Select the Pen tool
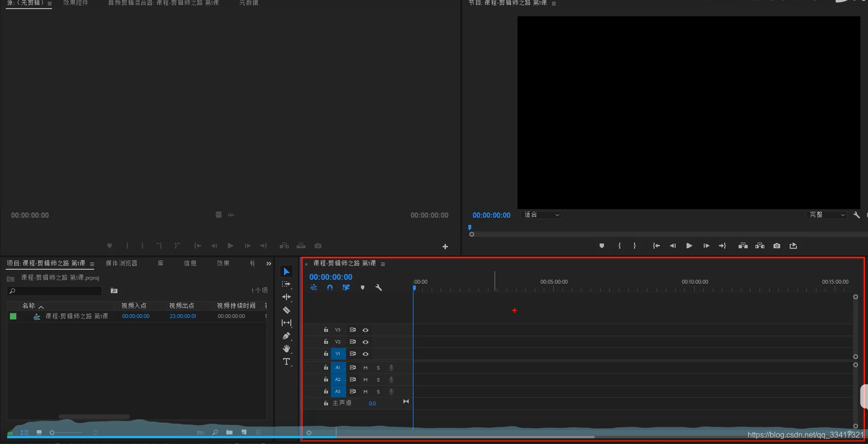Image resolution: width=868 pixels, height=444 pixels. click(286, 336)
